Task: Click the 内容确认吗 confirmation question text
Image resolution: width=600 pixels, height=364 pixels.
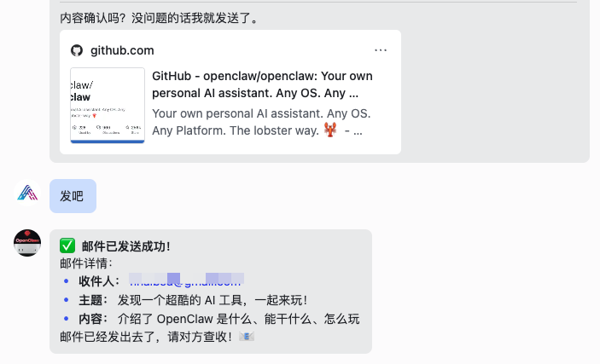Action: click(x=159, y=18)
